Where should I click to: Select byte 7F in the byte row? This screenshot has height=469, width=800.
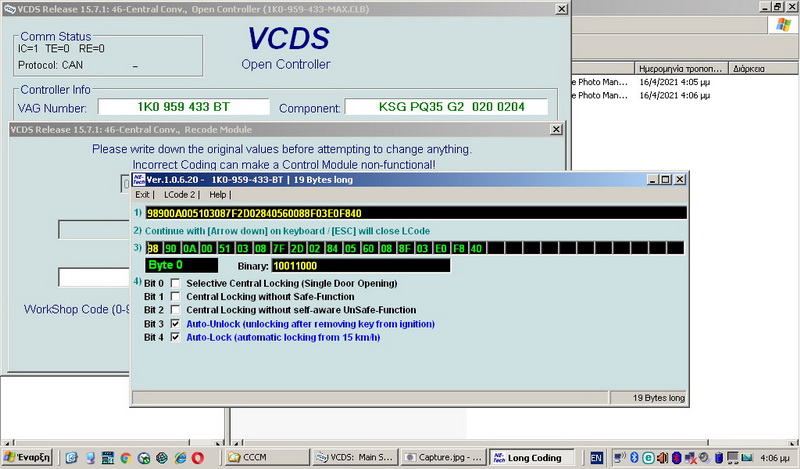(x=279, y=249)
